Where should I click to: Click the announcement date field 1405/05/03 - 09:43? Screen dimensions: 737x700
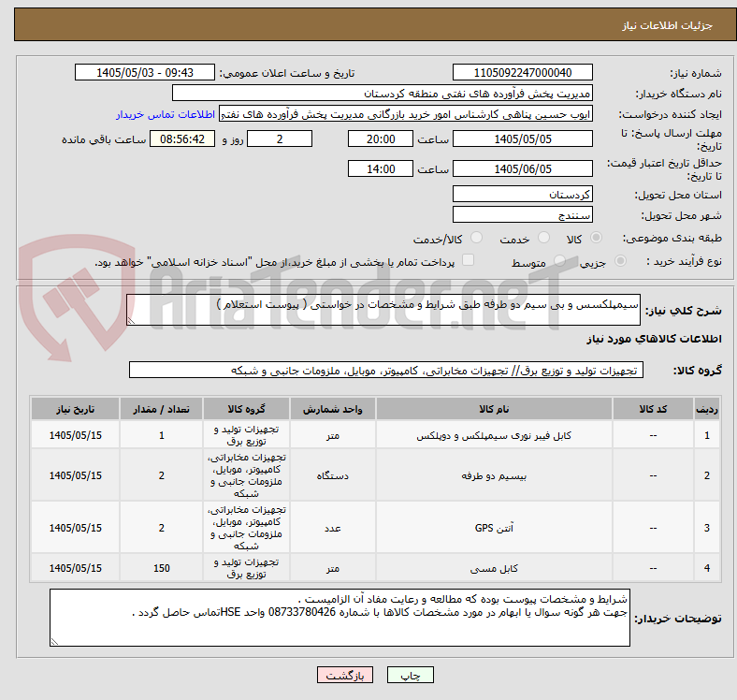(x=145, y=73)
